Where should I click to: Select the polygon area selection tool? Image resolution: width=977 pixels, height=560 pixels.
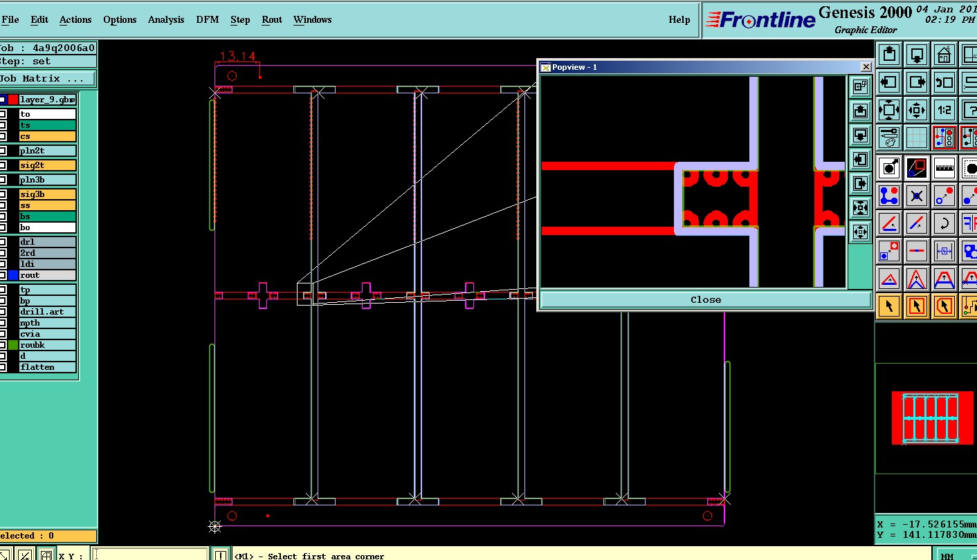tap(944, 306)
